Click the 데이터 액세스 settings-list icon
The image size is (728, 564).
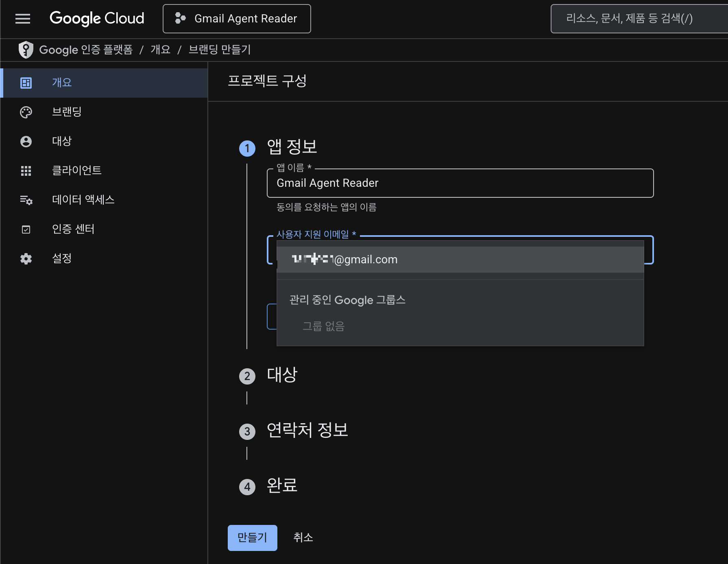click(26, 200)
